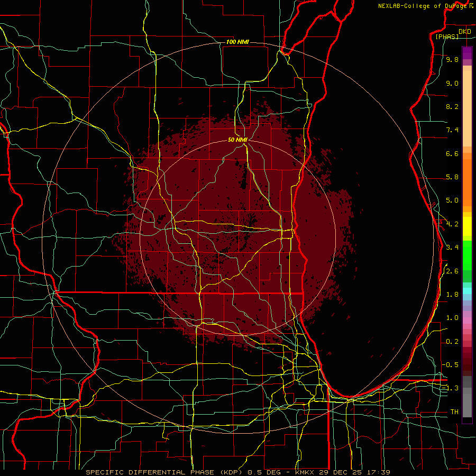Click the TH threshold label
The image size is (476, 476).
click(x=454, y=411)
